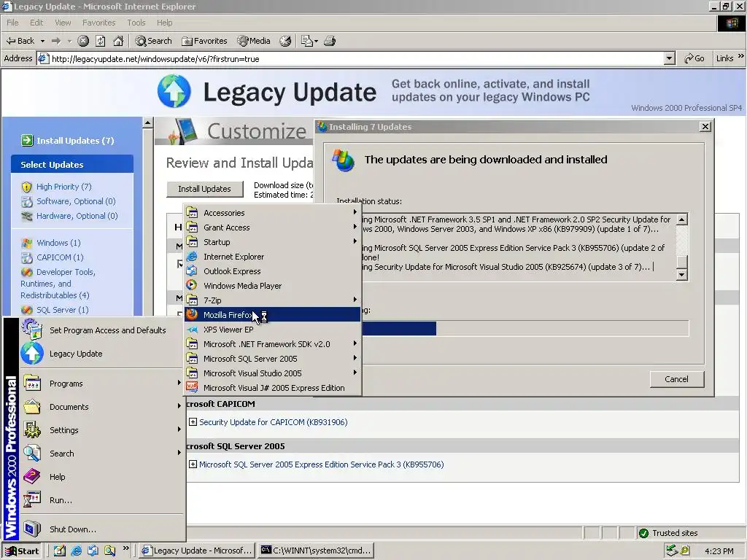Open Windows Media Player from Programs submenu
The width and height of the screenshot is (747, 560).
pyautogui.click(x=273, y=286)
